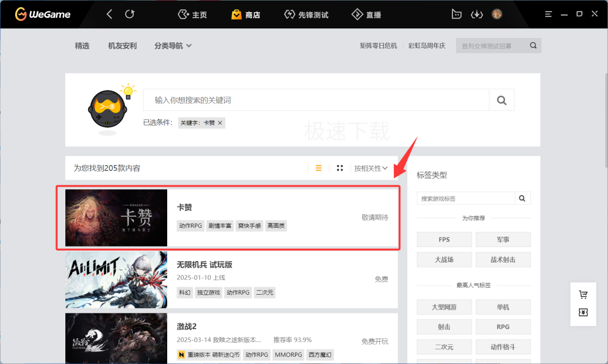Expand the 分类导航 dropdown
The width and height of the screenshot is (608, 364).
173,46
